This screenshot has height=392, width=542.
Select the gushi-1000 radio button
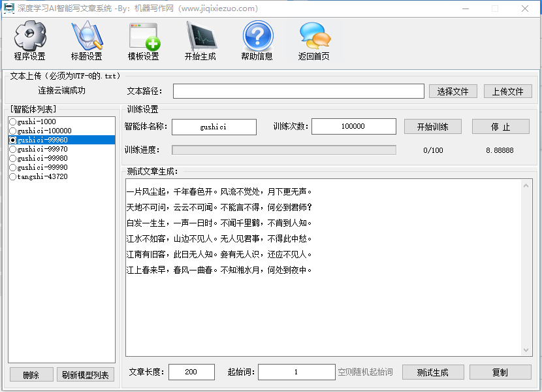(x=12, y=122)
